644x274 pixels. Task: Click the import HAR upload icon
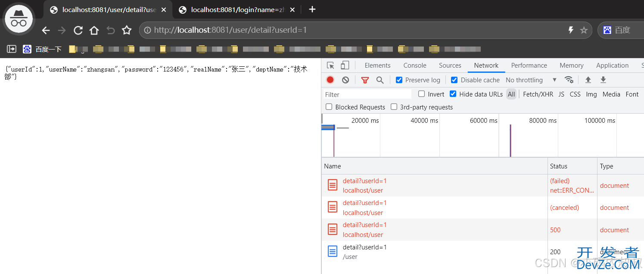588,80
